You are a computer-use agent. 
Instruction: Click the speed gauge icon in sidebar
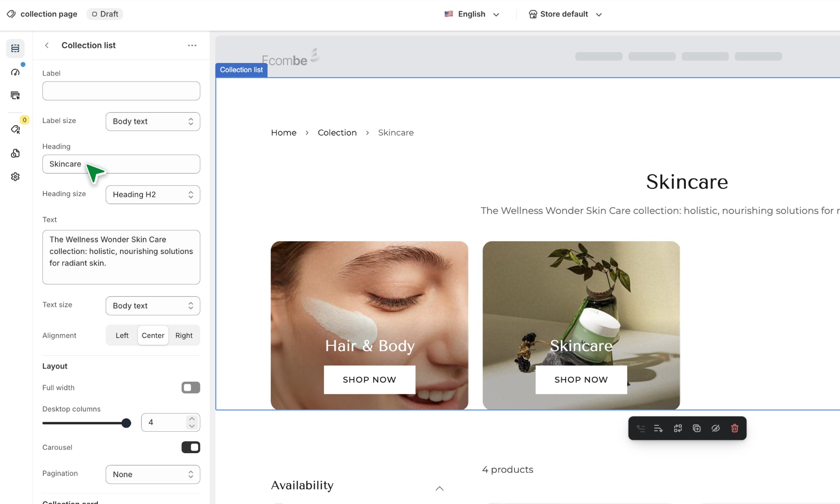click(x=16, y=72)
